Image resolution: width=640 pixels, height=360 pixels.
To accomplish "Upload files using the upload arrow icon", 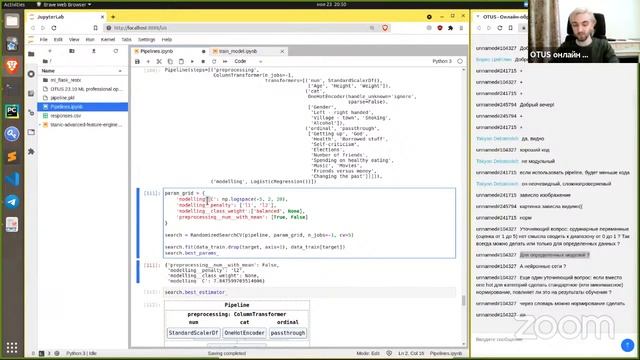I will (93, 51).
